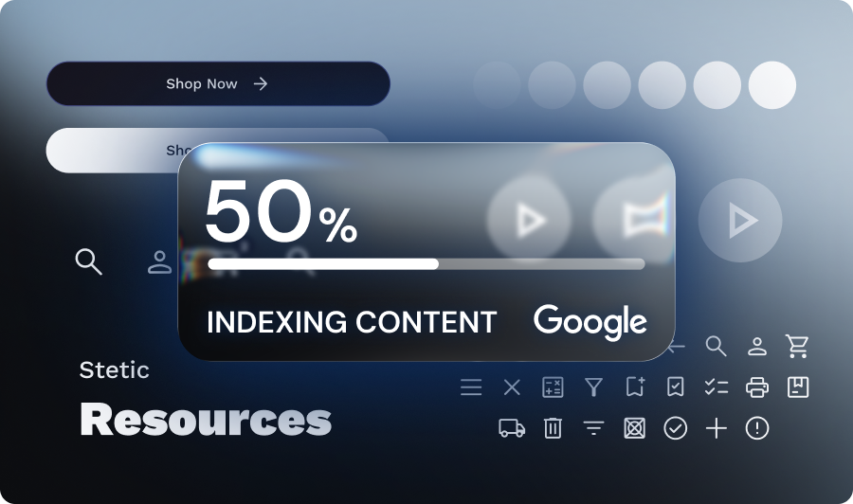Click the Resources heading
Viewport: 853px width, 504px height.
(206, 419)
